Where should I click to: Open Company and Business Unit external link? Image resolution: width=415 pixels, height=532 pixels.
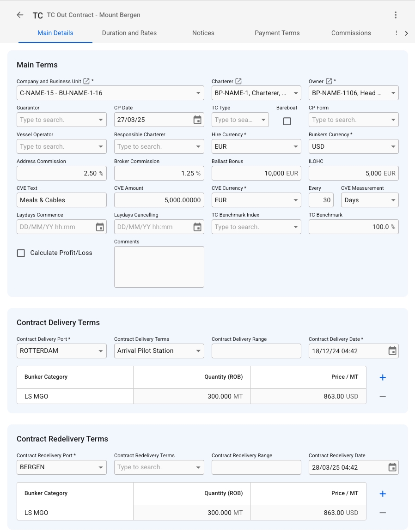[86, 81]
